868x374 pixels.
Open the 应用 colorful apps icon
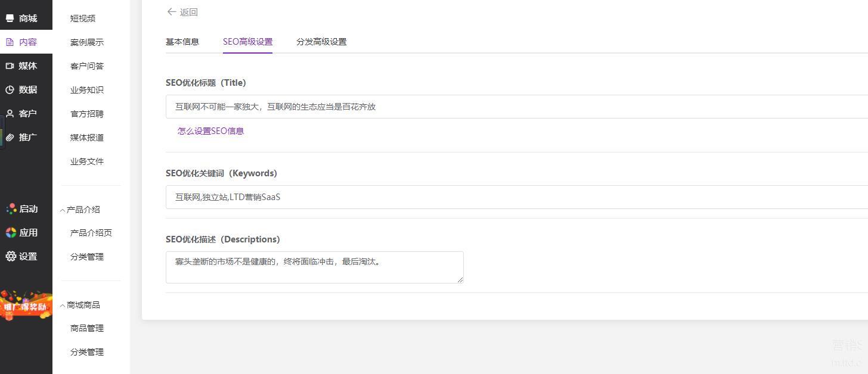11,233
